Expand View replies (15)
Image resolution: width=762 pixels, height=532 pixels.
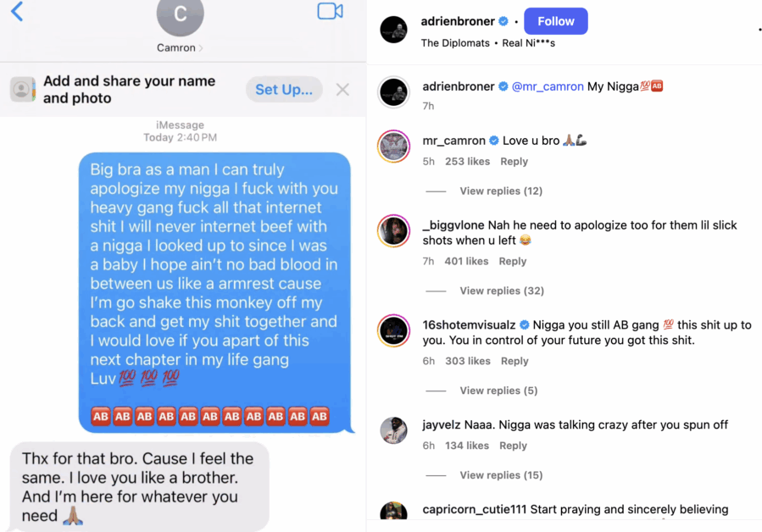point(501,475)
